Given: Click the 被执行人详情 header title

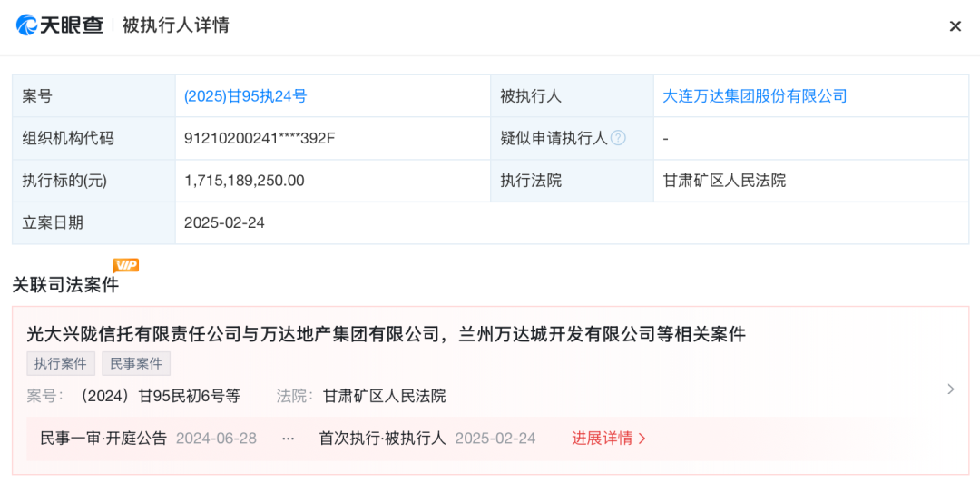Looking at the screenshot, I should click(176, 25).
